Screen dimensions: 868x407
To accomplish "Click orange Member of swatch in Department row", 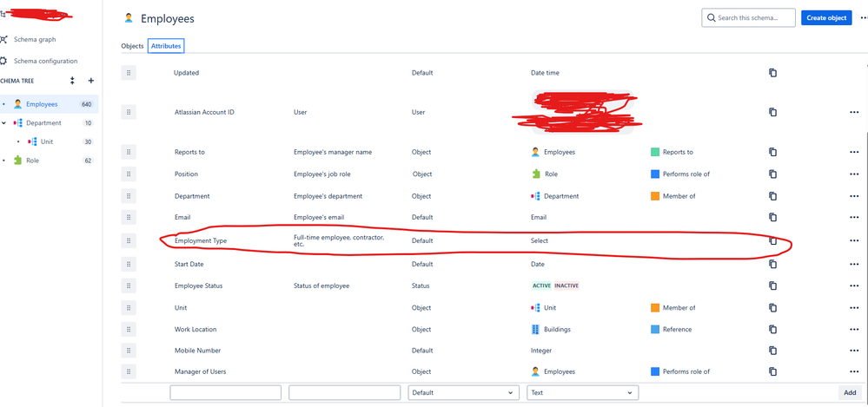I will point(655,196).
